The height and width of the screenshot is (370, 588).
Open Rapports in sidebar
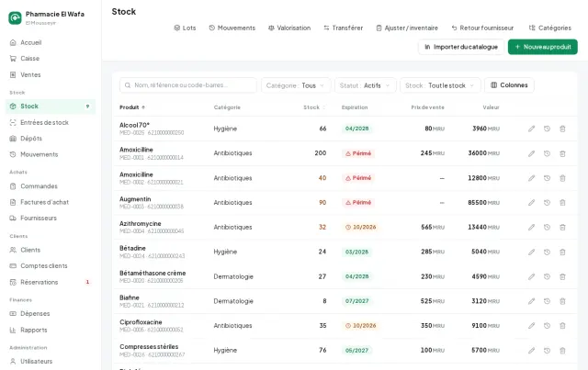(x=51, y=330)
